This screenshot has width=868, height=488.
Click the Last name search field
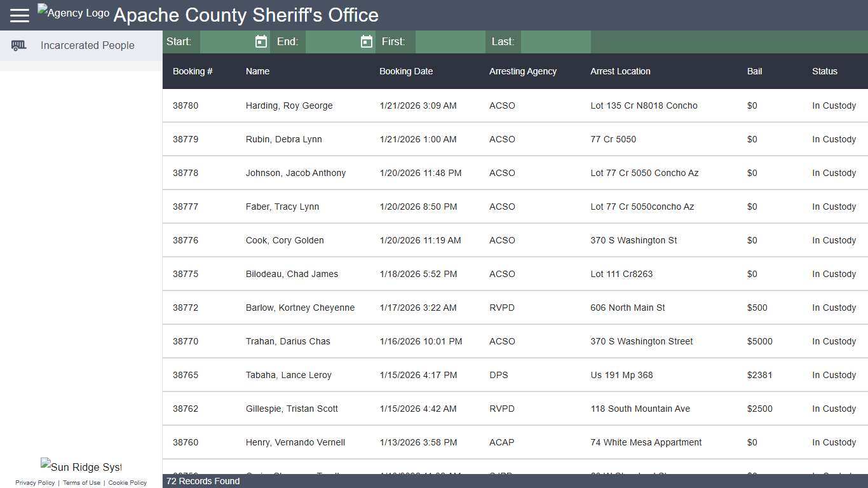556,41
